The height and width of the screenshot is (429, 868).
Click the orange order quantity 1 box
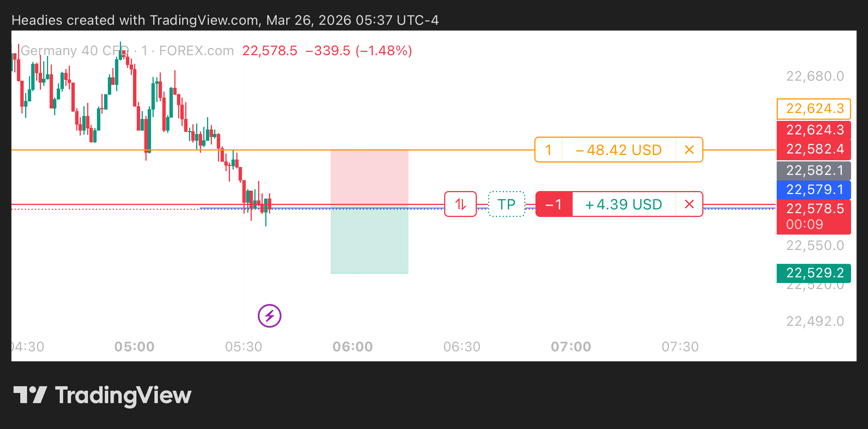tap(548, 150)
